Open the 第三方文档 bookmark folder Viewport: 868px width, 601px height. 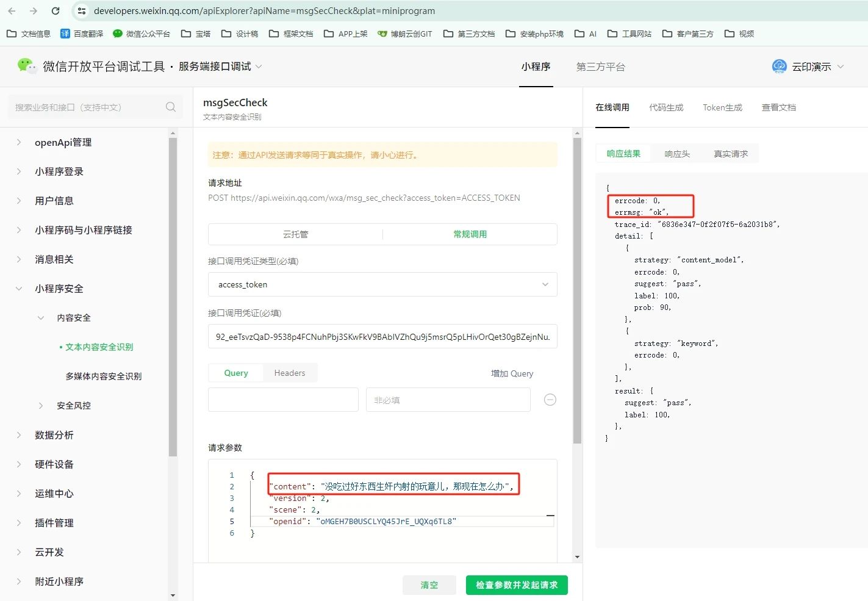(x=469, y=34)
